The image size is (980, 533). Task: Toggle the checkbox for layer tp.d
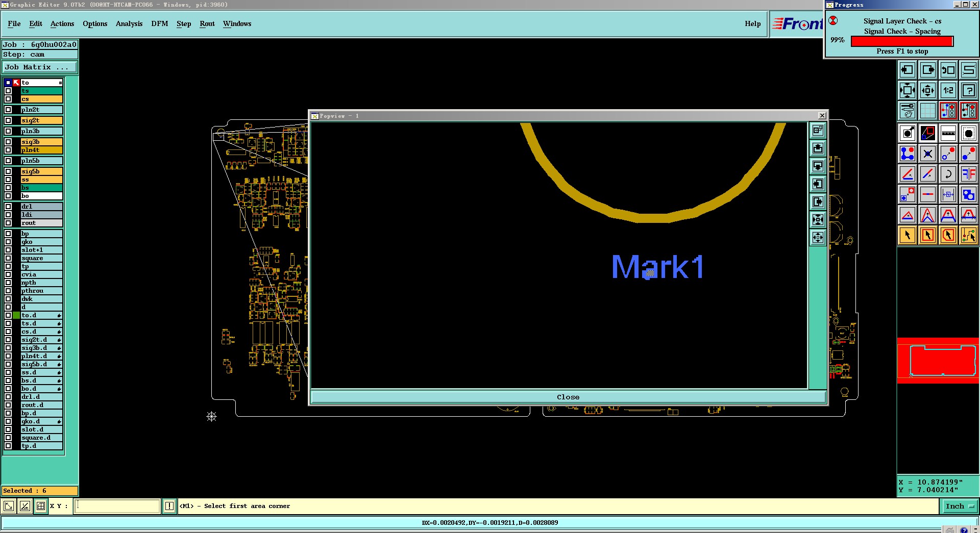8,446
